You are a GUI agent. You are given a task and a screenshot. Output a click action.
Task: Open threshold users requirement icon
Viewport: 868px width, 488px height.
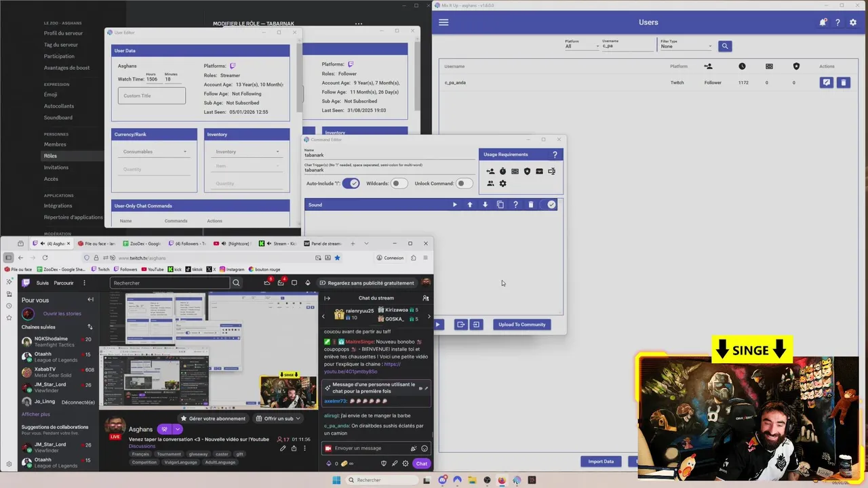(490, 184)
